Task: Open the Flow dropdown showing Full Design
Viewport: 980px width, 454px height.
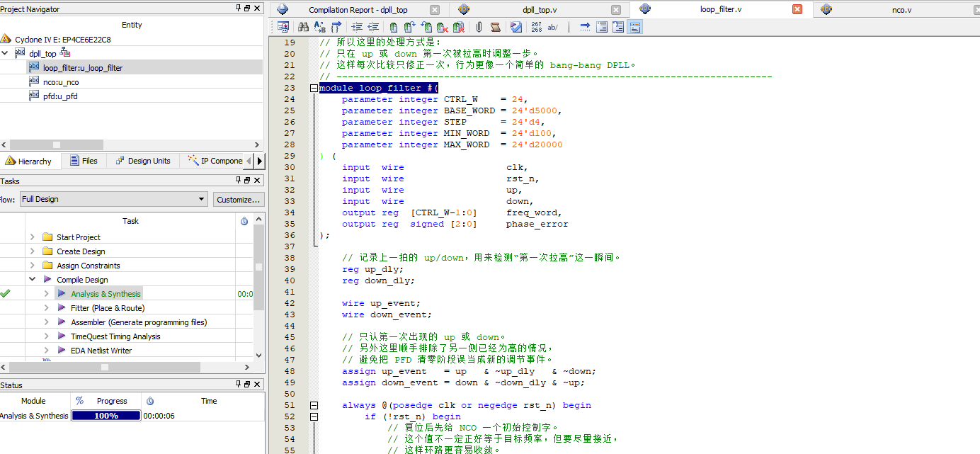Action: [x=113, y=199]
